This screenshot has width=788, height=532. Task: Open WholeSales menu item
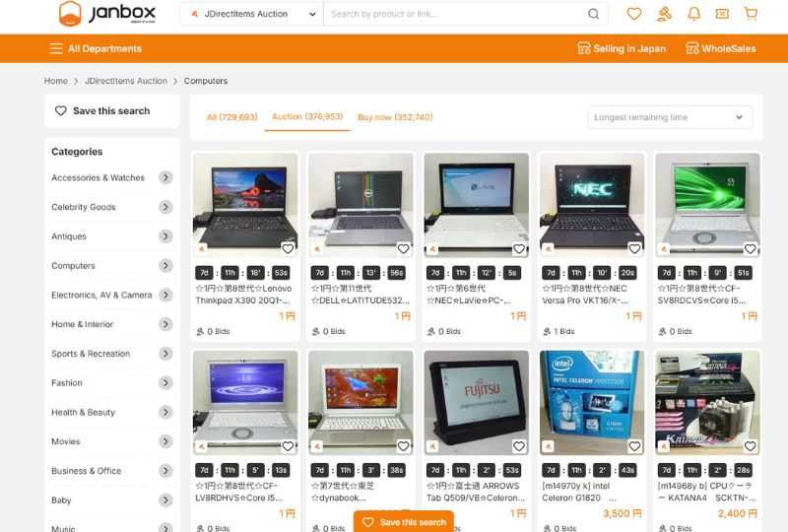click(x=721, y=49)
